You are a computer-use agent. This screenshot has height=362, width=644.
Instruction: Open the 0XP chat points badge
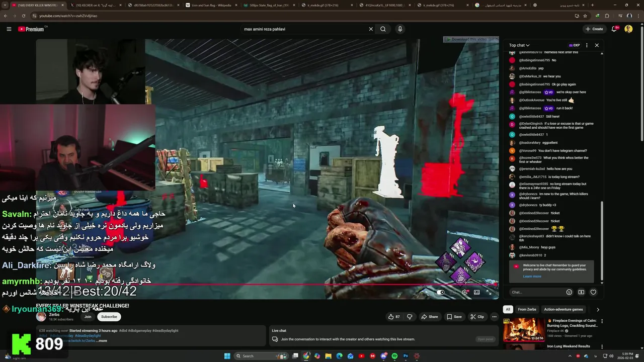[574, 45]
